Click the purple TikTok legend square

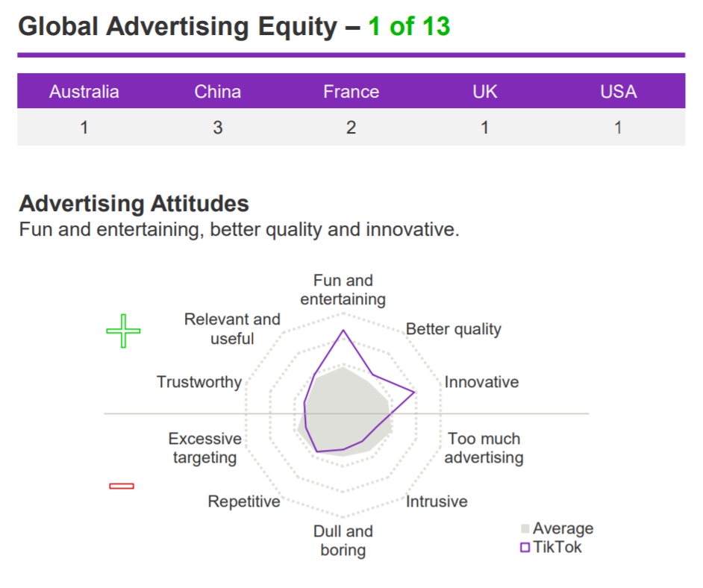click(525, 547)
